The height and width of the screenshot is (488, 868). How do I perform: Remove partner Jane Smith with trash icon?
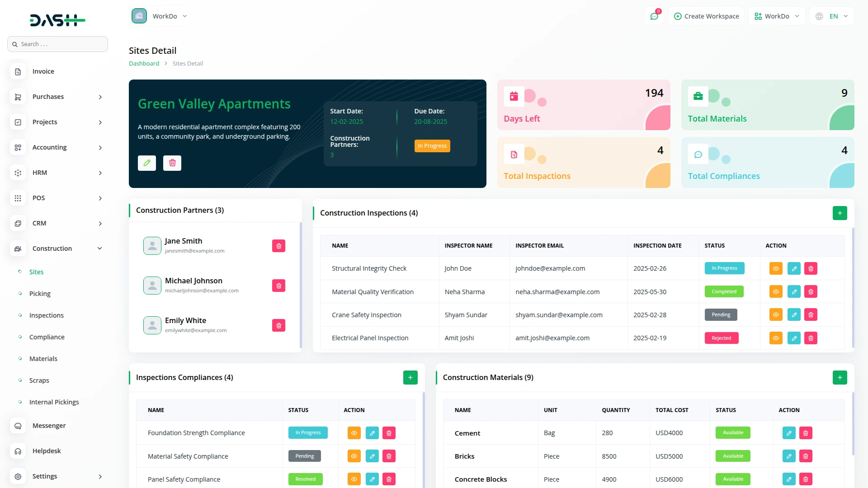coord(278,246)
